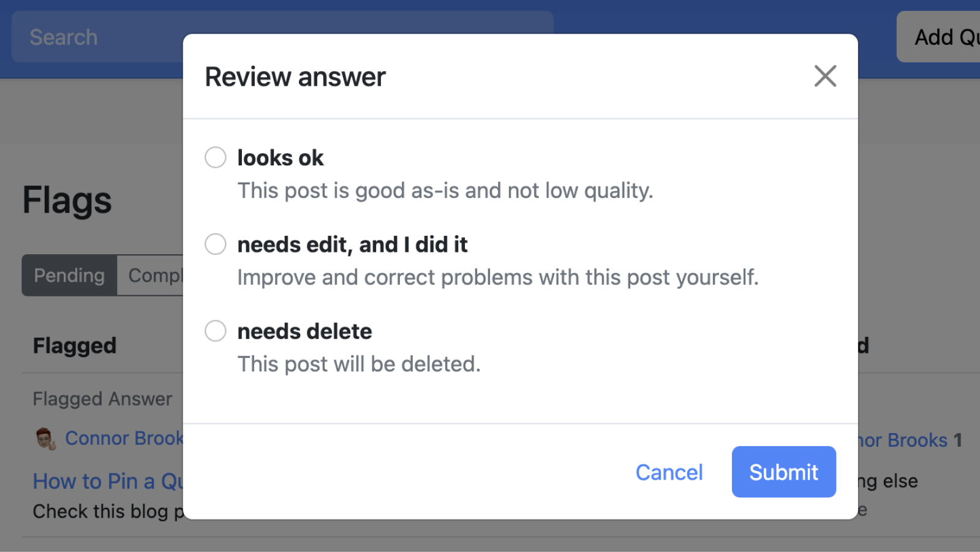Viewport: 980px width, 552px height.
Task: Select the 'looks ok' radio button
Action: 215,157
